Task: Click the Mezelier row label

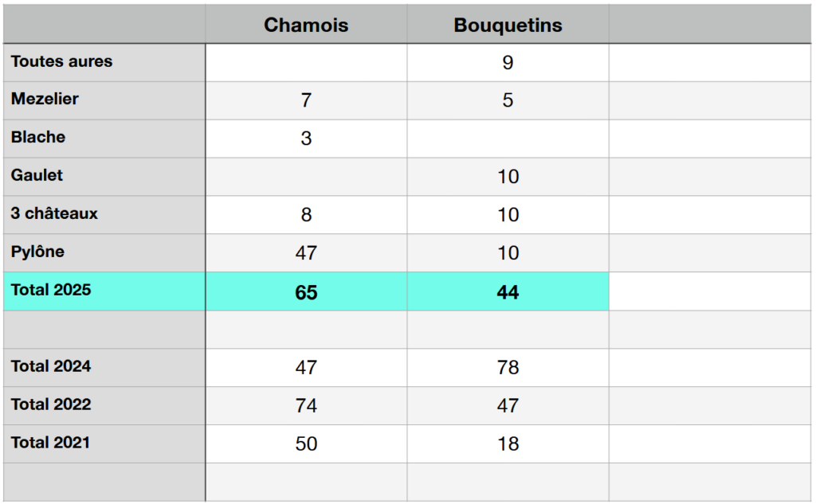Action: pos(45,100)
